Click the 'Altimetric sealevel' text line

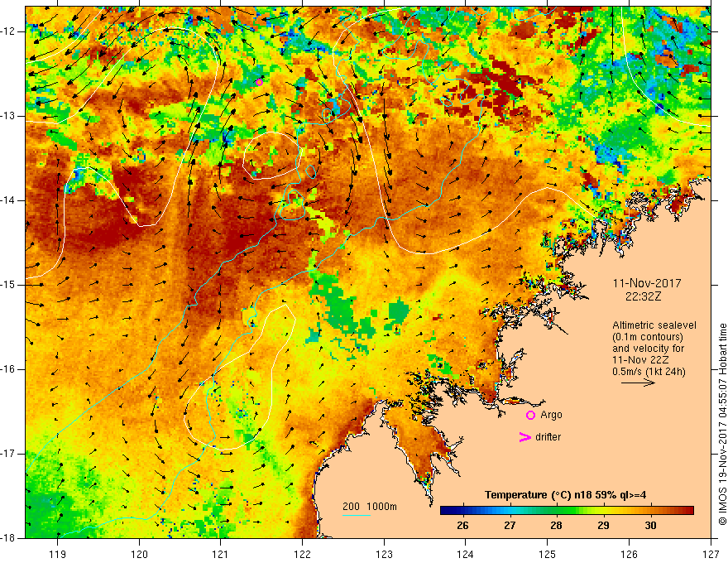point(654,325)
